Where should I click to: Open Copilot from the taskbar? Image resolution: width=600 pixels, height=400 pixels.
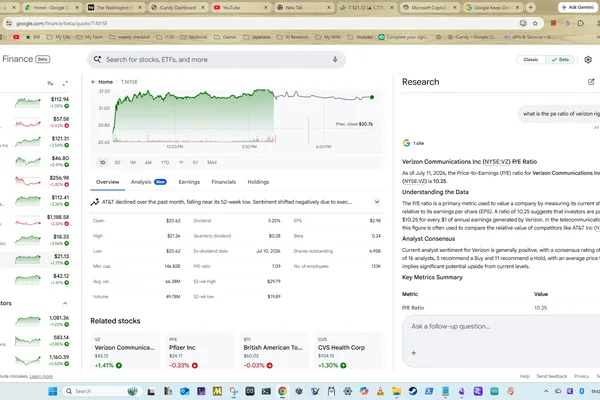(x=364, y=391)
